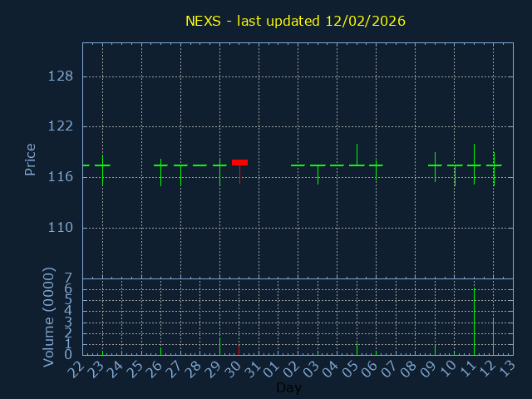Image resolution: width=532 pixels, height=399 pixels.
Task: Click the 122 price tick label
Action: coord(61,126)
